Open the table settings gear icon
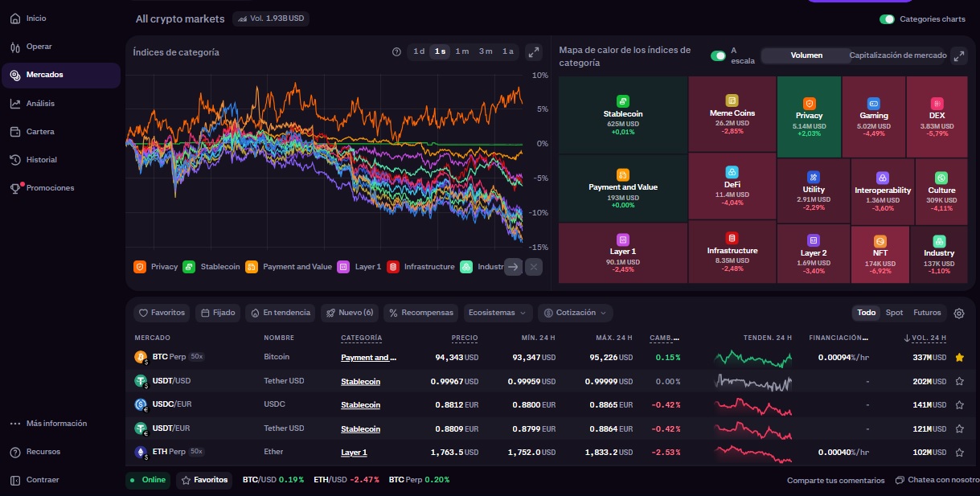The height and width of the screenshot is (496, 980). (959, 314)
